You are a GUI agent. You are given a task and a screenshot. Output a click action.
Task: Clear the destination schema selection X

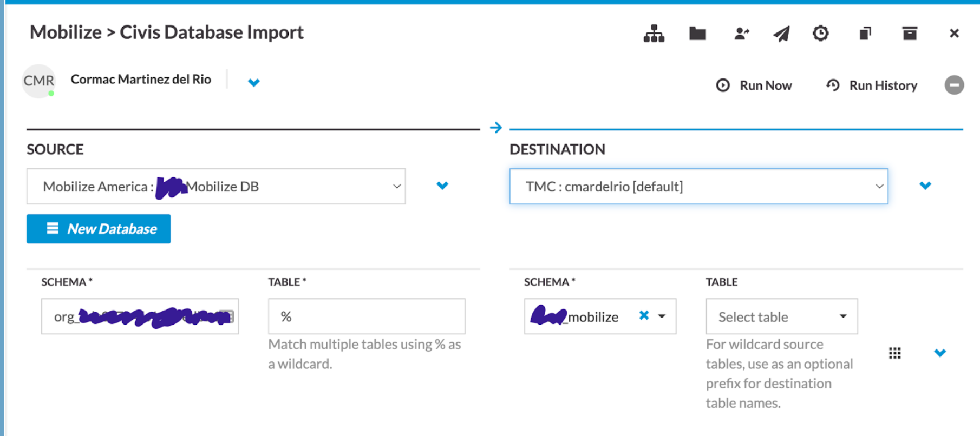(x=644, y=315)
